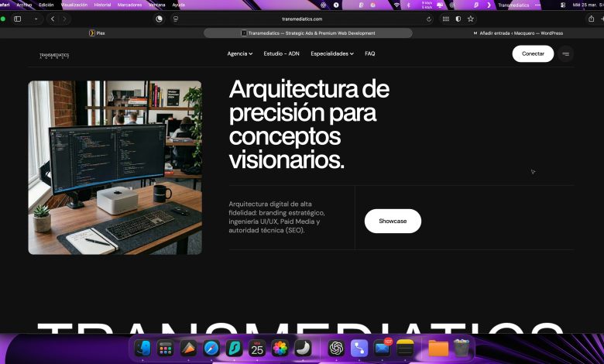Click the transmediatics.com address bar
The width and height of the screenshot is (604, 364).
pyautogui.click(x=302, y=19)
